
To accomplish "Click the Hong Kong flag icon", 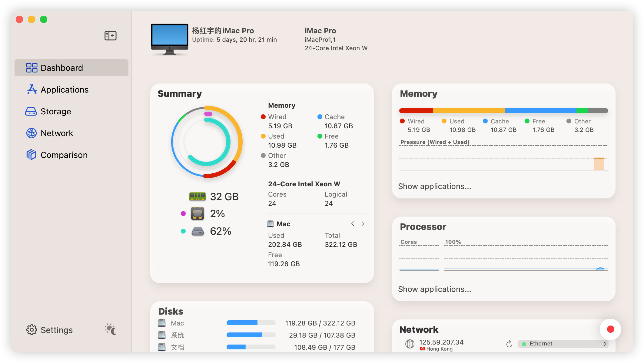I will pyautogui.click(x=423, y=349).
